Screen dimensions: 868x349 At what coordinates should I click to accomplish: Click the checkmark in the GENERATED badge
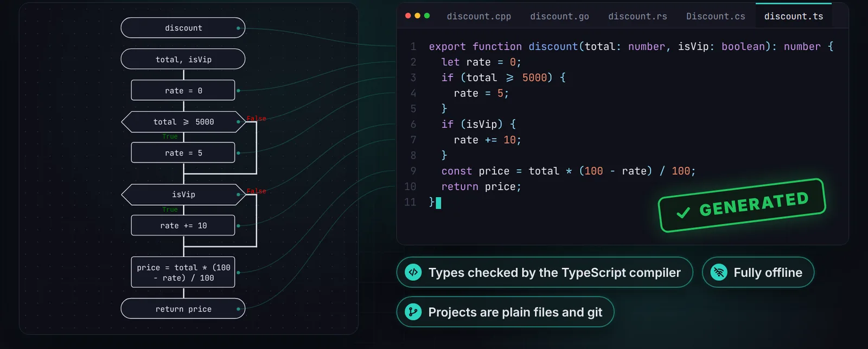(x=684, y=212)
